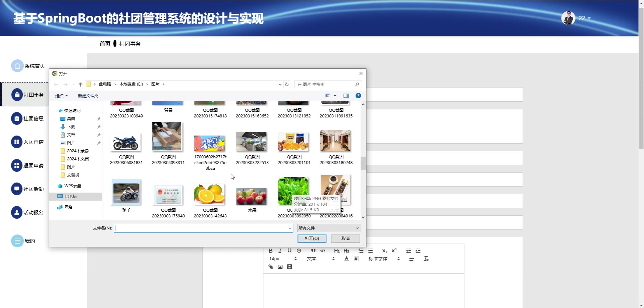Toggle italic formatting in the editor

click(280, 251)
